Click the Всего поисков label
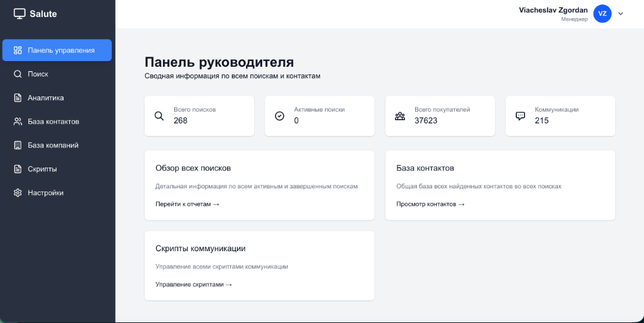The width and height of the screenshot is (644, 323). (x=195, y=110)
